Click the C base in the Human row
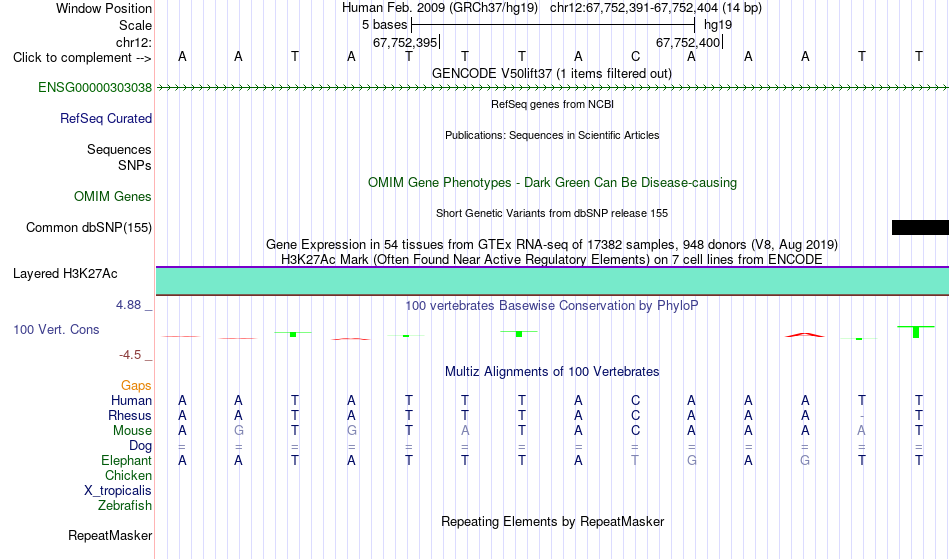Image resolution: width=950 pixels, height=559 pixels. [635, 400]
